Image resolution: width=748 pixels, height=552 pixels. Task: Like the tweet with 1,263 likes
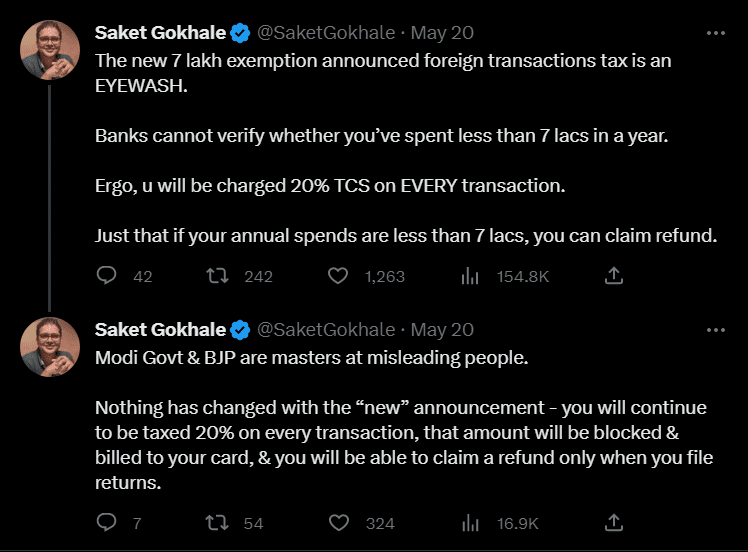pos(338,275)
